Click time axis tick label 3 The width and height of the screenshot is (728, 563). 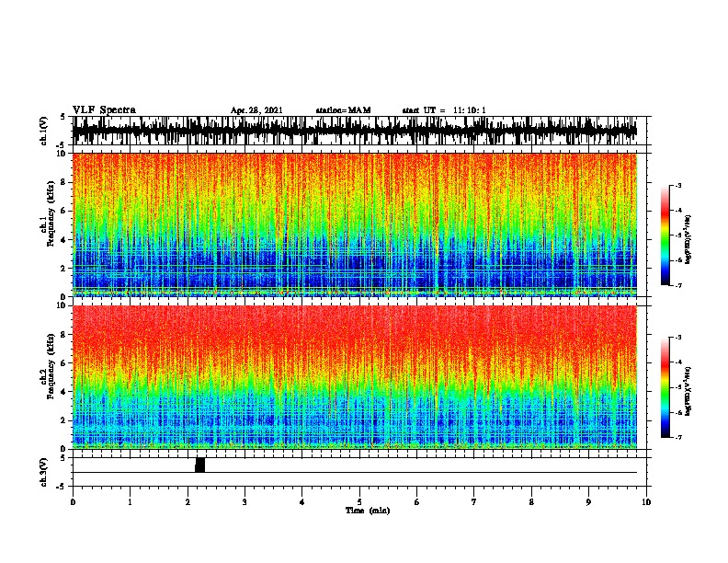(245, 501)
